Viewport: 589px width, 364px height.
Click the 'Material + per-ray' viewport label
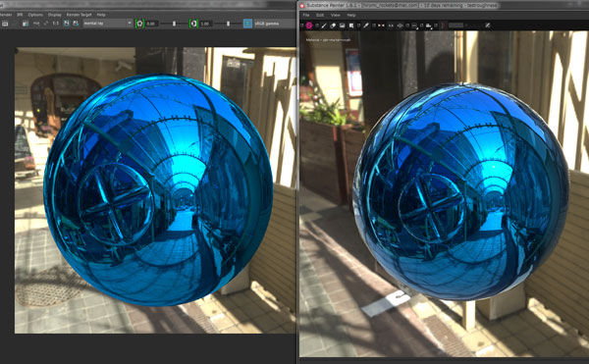(x=328, y=39)
